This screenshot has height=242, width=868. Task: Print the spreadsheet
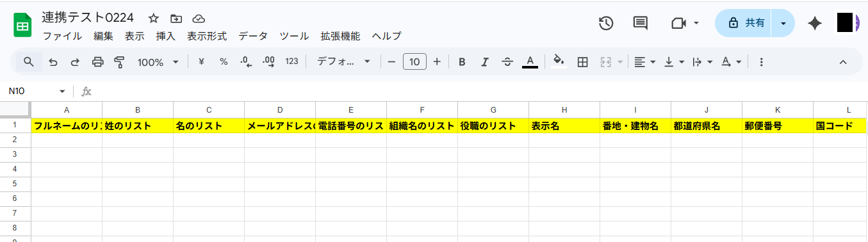click(x=97, y=62)
